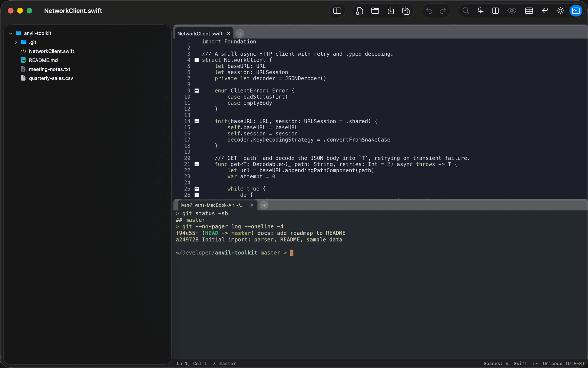
Task: Click the 'import Foundation' line
Action: point(229,42)
